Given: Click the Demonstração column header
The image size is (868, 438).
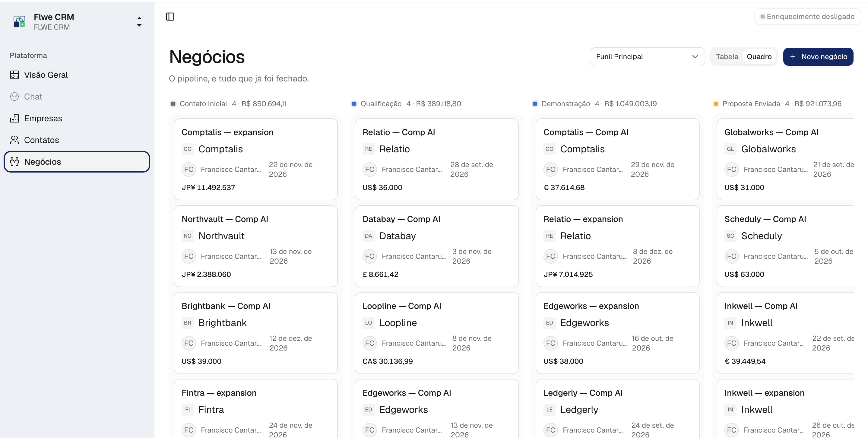Looking at the screenshot, I should 595,104.
